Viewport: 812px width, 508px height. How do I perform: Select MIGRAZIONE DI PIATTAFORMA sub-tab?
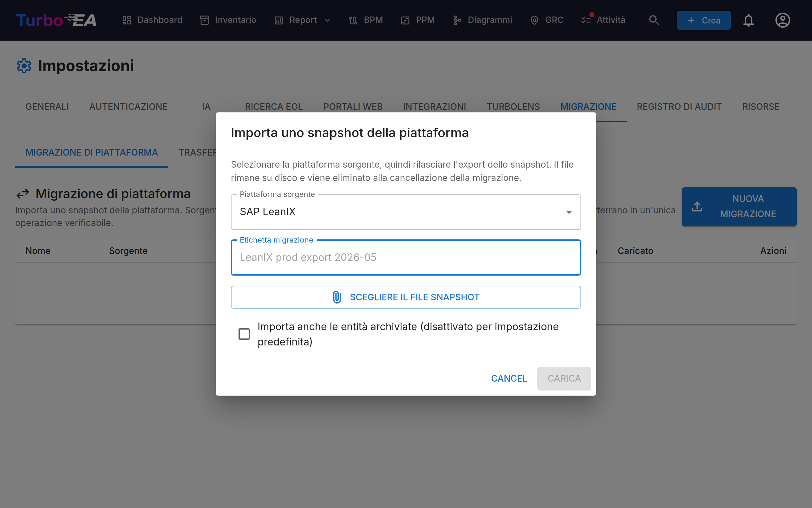click(92, 152)
